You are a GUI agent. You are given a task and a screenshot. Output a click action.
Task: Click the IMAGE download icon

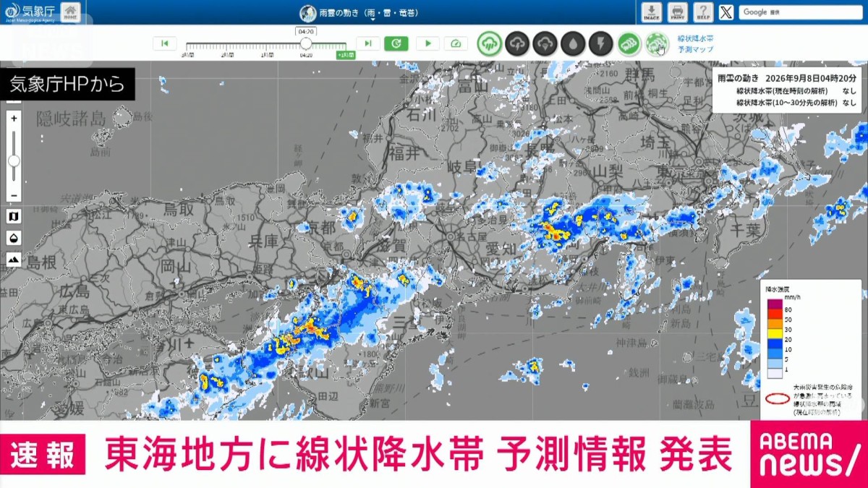(651, 12)
